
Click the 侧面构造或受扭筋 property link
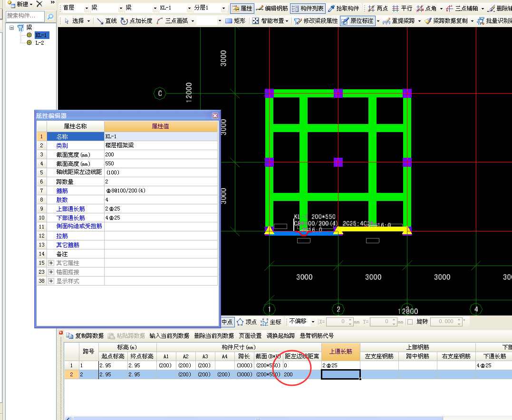[x=79, y=226]
